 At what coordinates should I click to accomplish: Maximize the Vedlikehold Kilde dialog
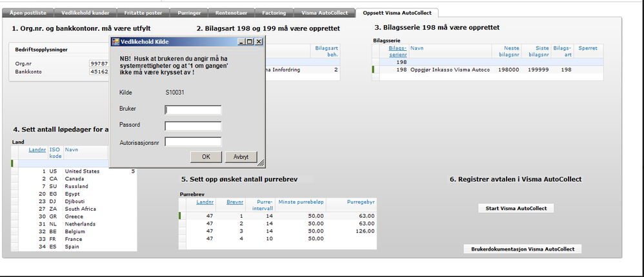pyautogui.click(x=250, y=42)
